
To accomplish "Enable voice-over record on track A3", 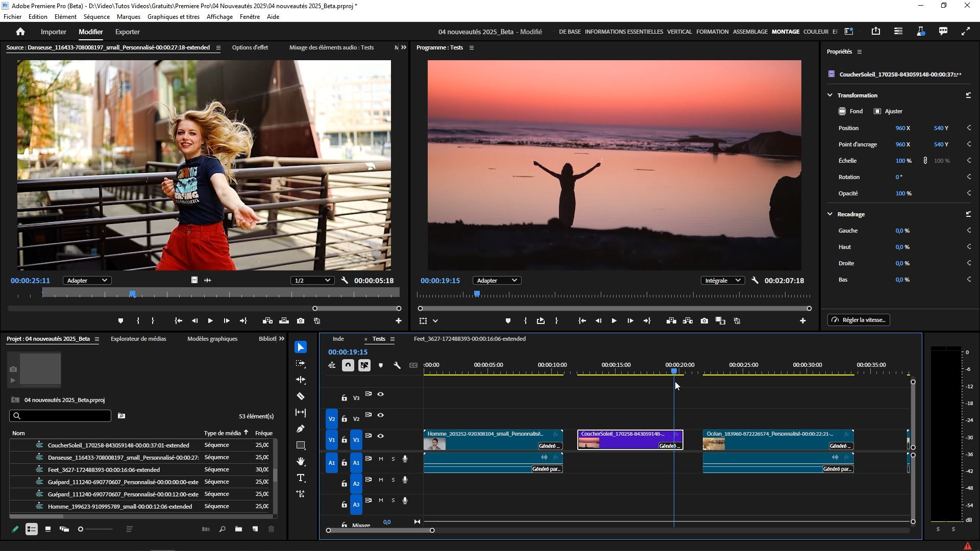I will [x=405, y=501].
